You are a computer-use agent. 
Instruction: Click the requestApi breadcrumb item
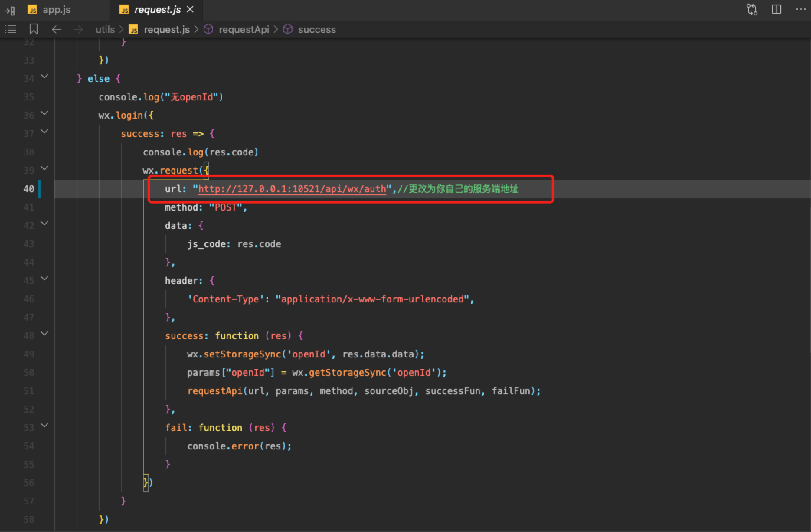244,29
